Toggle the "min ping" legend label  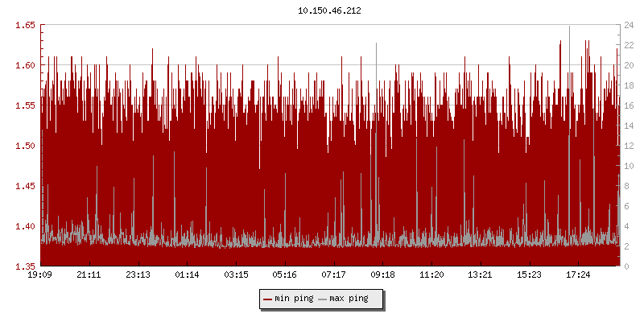tap(294, 299)
